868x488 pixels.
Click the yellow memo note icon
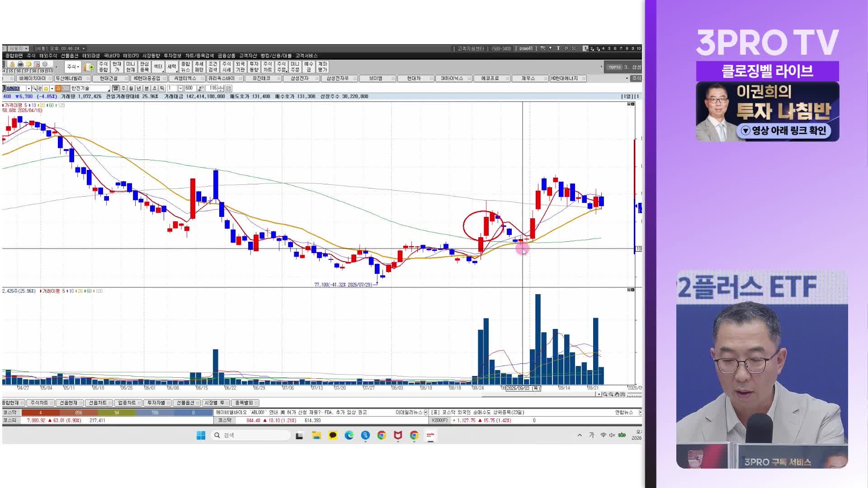[28, 64]
